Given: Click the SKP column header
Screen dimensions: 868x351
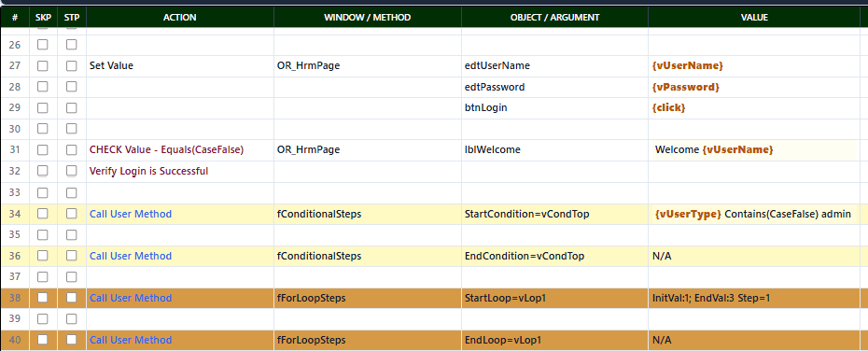Looking at the screenshot, I should click(x=43, y=17).
